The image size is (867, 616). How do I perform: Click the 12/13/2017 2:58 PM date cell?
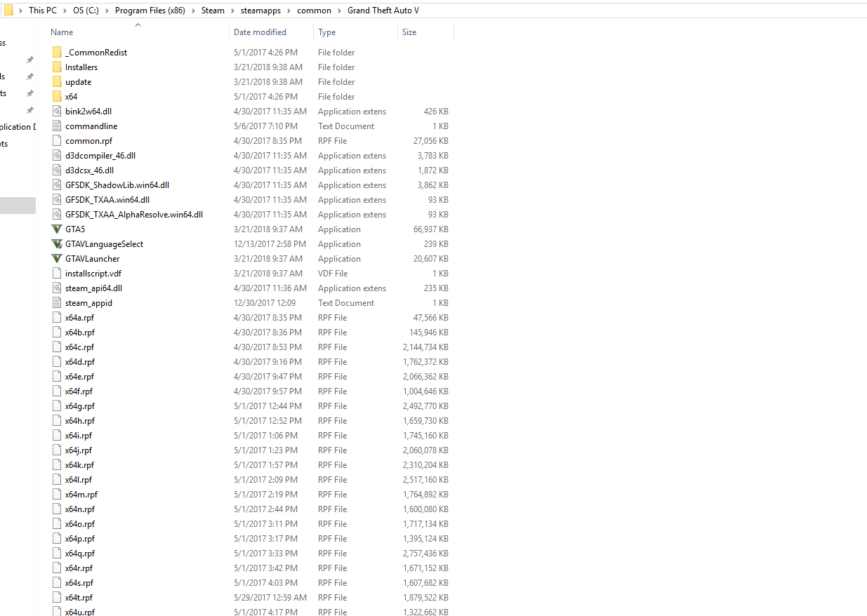[x=270, y=244]
